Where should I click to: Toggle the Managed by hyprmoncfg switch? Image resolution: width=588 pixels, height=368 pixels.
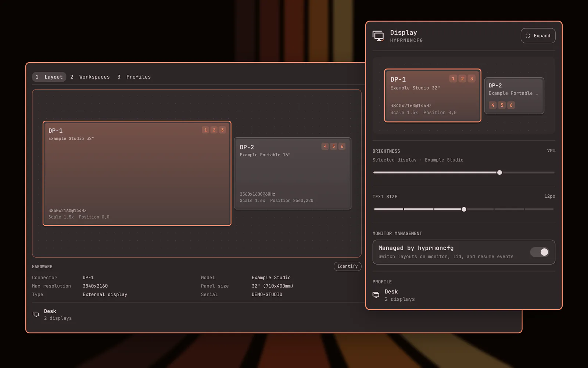point(540,252)
